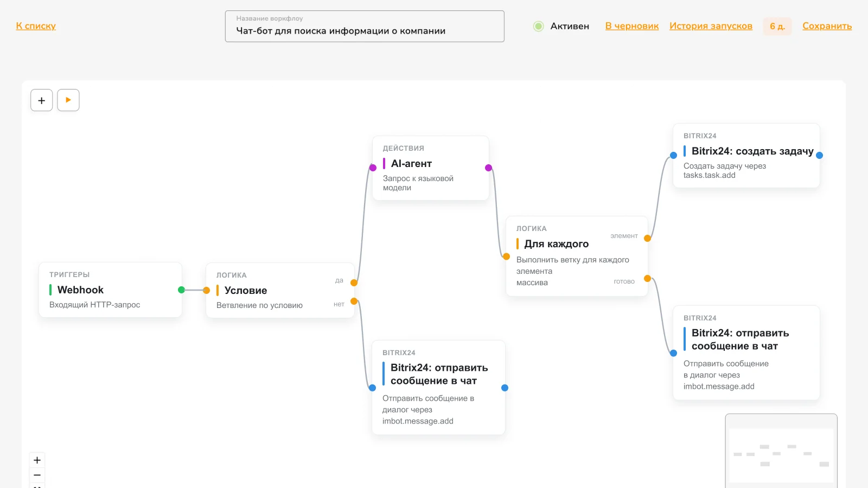This screenshot has height=488, width=868.
Task: Click создать задачу blue output port
Action: click(x=819, y=155)
